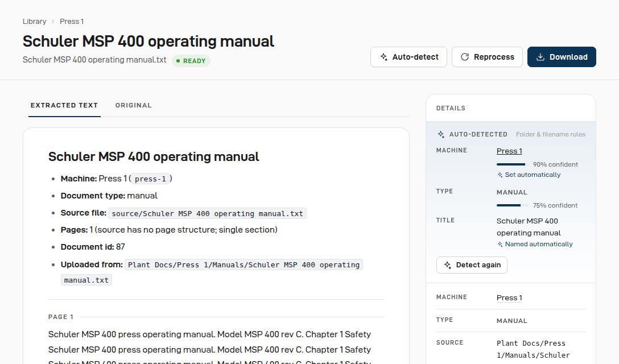Click the filename Schuler MSP 400 operating manual.txt
619x364 pixels.
[x=94, y=60]
